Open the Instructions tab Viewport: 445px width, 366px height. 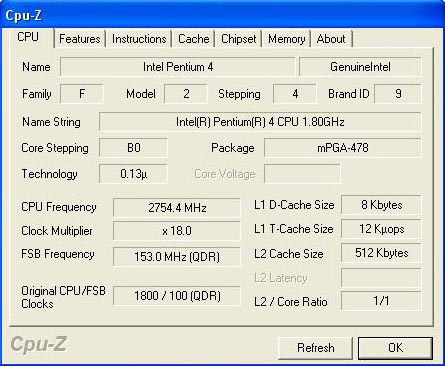139,39
